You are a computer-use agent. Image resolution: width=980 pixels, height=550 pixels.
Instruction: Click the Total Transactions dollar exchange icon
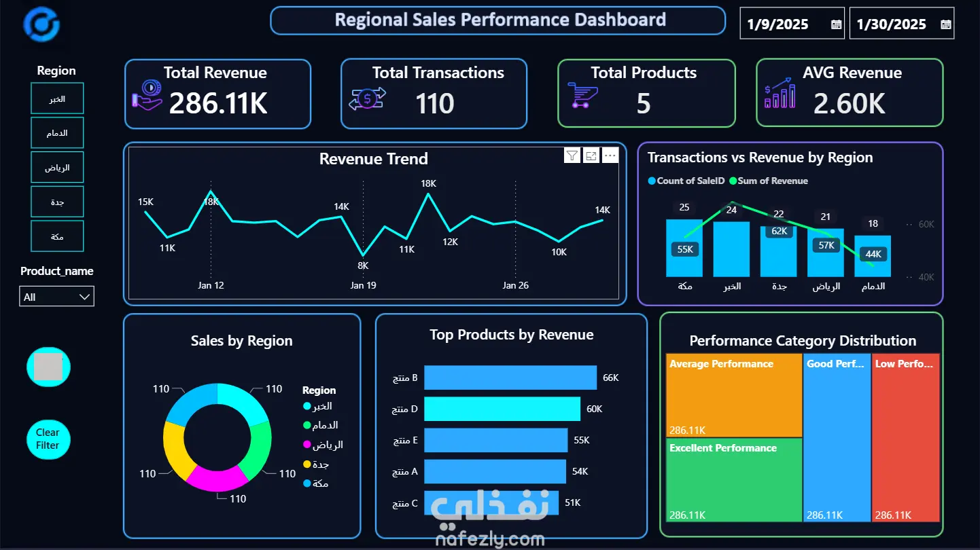click(367, 98)
